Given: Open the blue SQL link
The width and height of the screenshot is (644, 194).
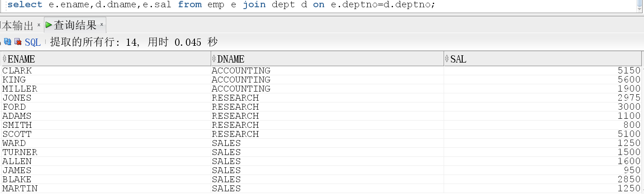Looking at the screenshot, I should [33, 43].
